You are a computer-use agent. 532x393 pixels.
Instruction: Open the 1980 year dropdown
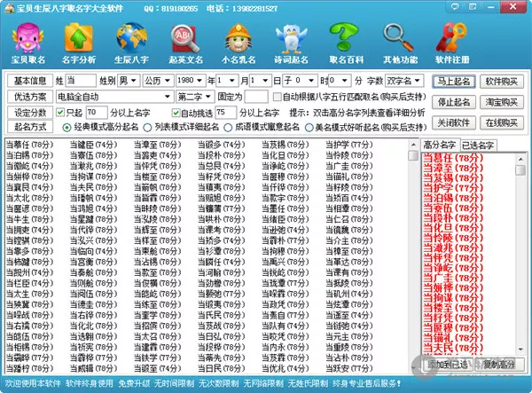(x=191, y=81)
